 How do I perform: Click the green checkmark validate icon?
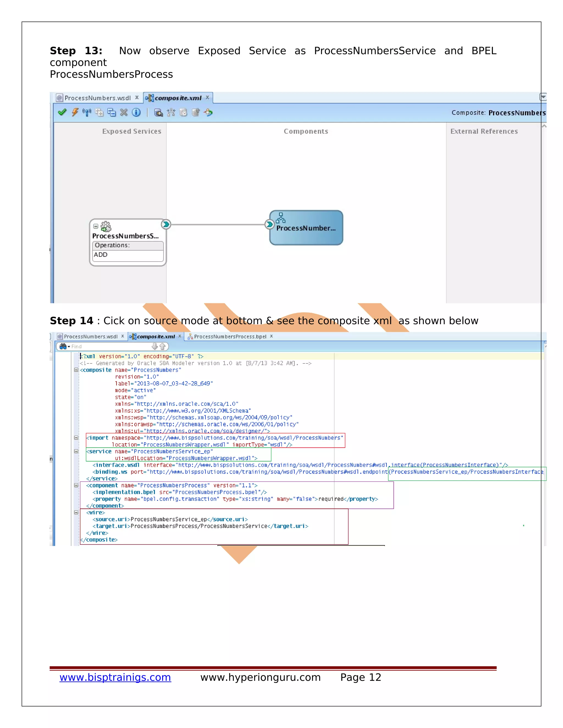pos(62,112)
